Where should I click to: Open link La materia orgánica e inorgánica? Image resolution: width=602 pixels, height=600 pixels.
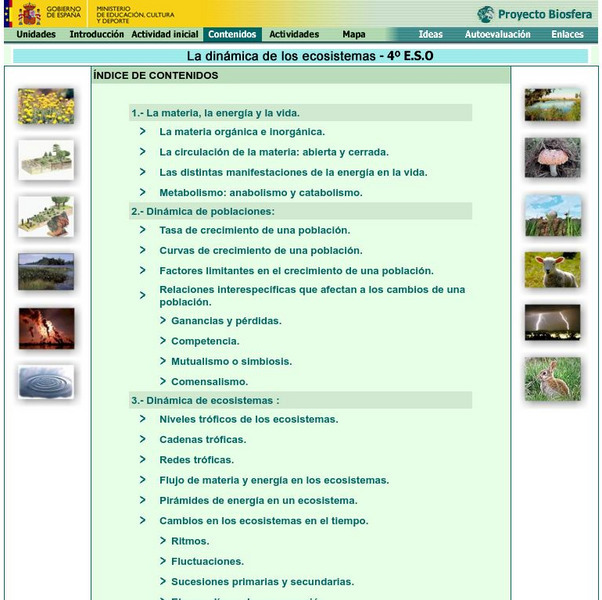click(x=242, y=132)
